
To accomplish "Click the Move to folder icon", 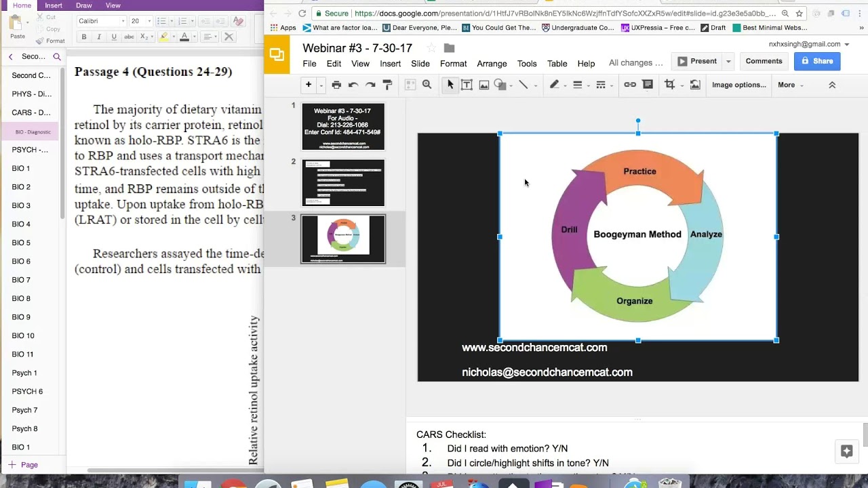I will point(449,48).
